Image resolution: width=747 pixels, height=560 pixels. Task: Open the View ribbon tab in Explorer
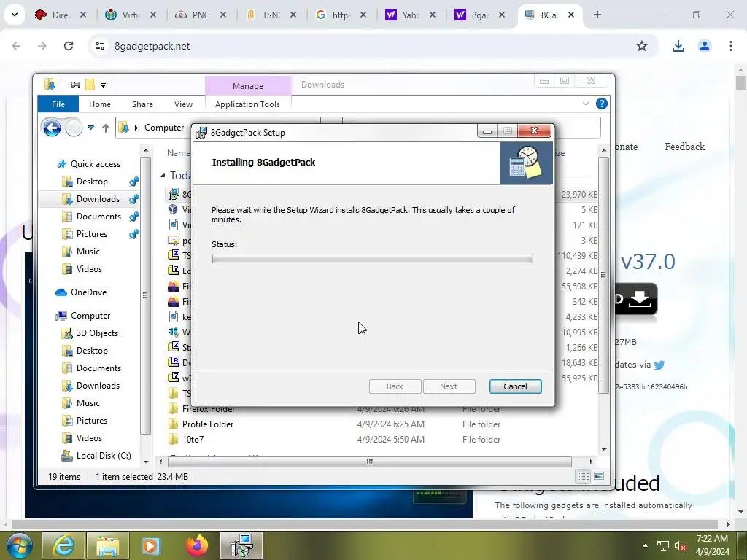(183, 104)
